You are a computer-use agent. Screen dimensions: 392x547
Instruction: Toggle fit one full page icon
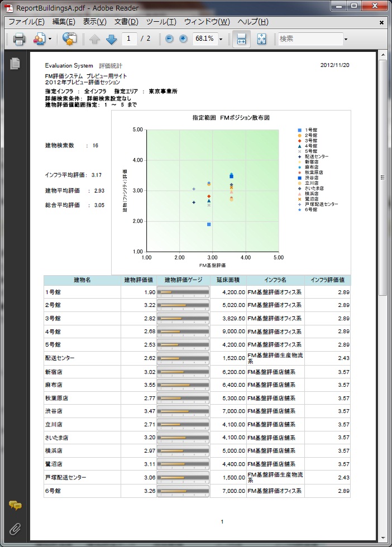pos(261,39)
